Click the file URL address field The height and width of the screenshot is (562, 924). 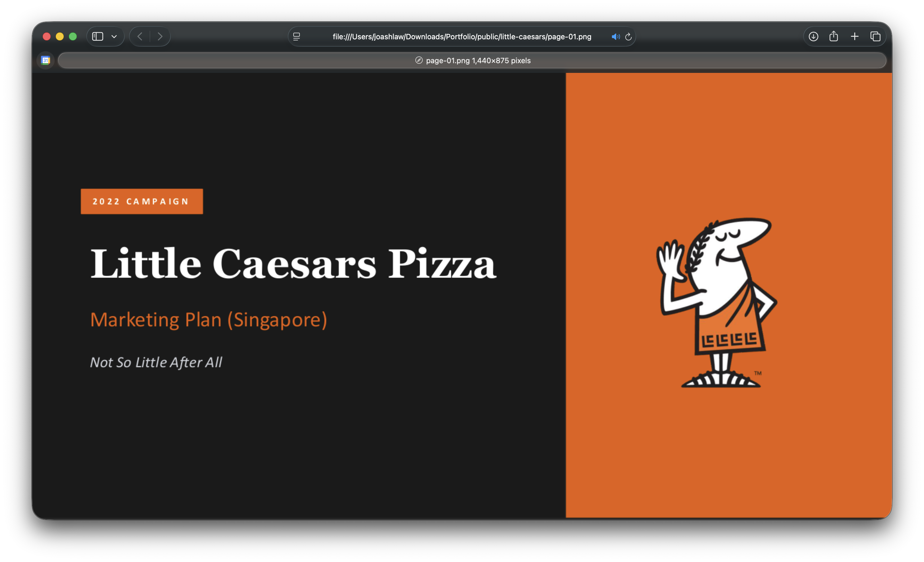point(462,37)
